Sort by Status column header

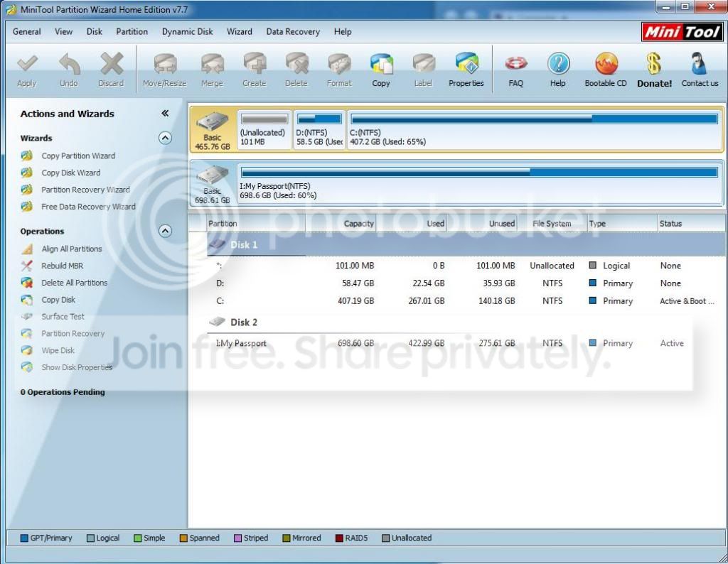(692, 224)
